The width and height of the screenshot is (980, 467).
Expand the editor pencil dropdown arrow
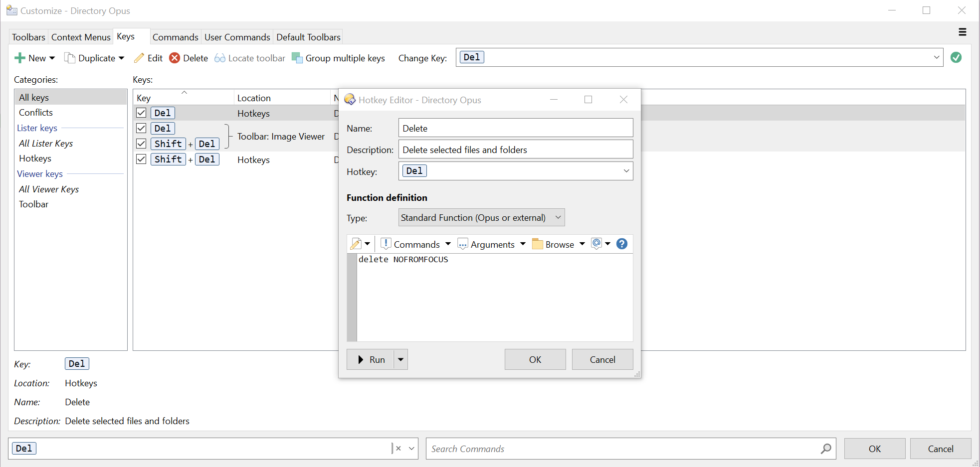point(367,244)
